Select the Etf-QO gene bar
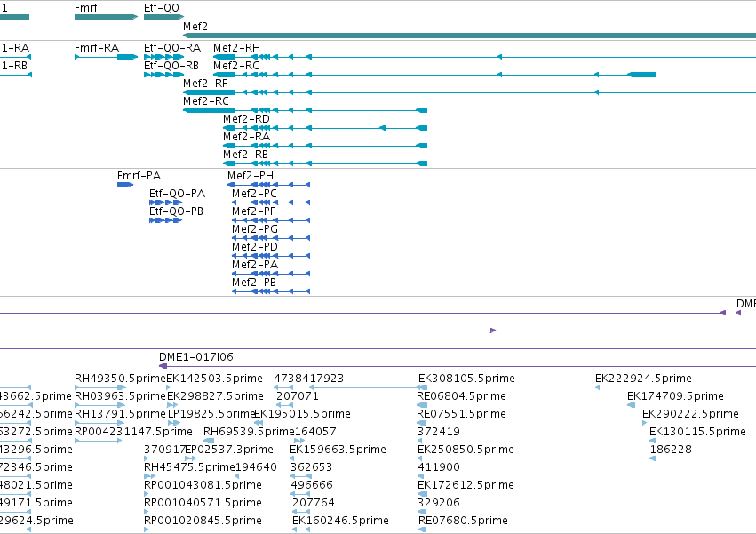Viewport: 756px width, 534px height. click(x=164, y=17)
